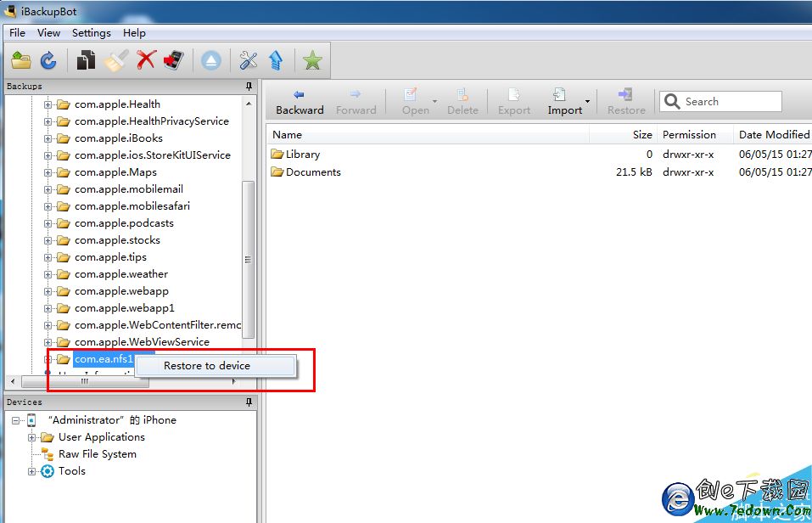Expand the com.apple.Health tree node

point(48,104)
